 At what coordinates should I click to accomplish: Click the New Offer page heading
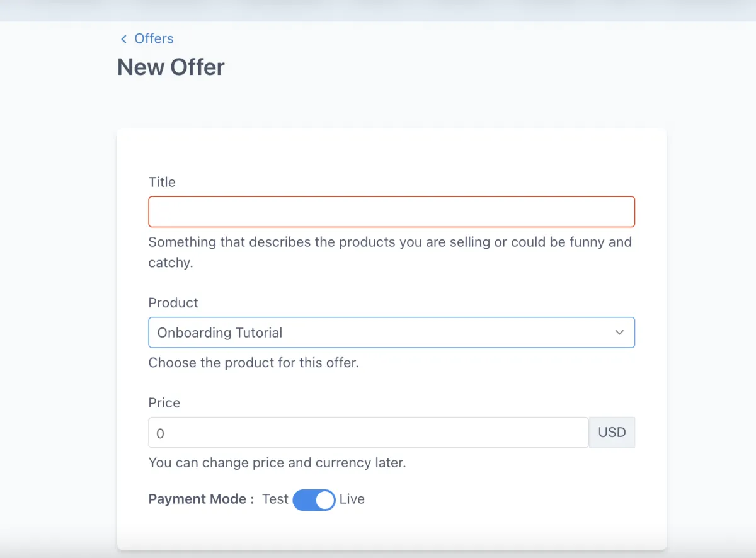(x=171, y=67)
